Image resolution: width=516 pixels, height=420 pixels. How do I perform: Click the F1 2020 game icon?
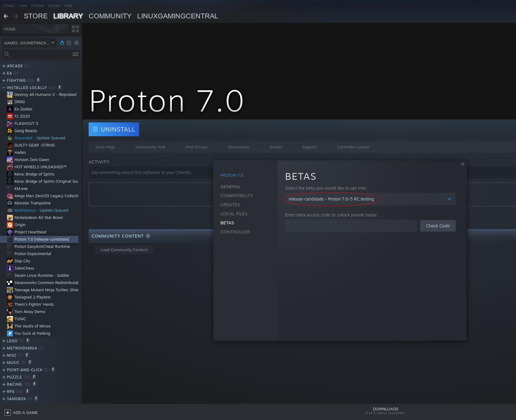[x=10, y=116]
